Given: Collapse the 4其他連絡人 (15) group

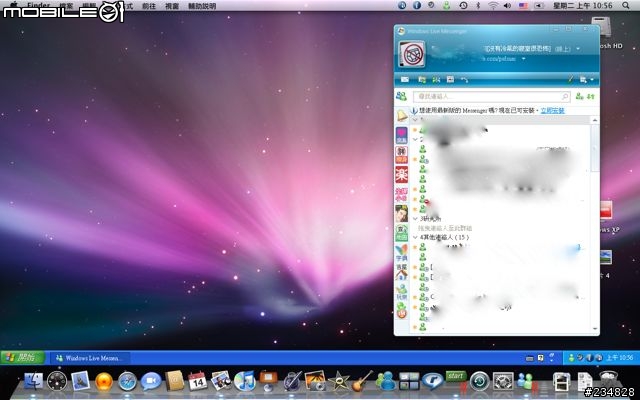Looking at the screenshot, I should click(x=416, y=237).
